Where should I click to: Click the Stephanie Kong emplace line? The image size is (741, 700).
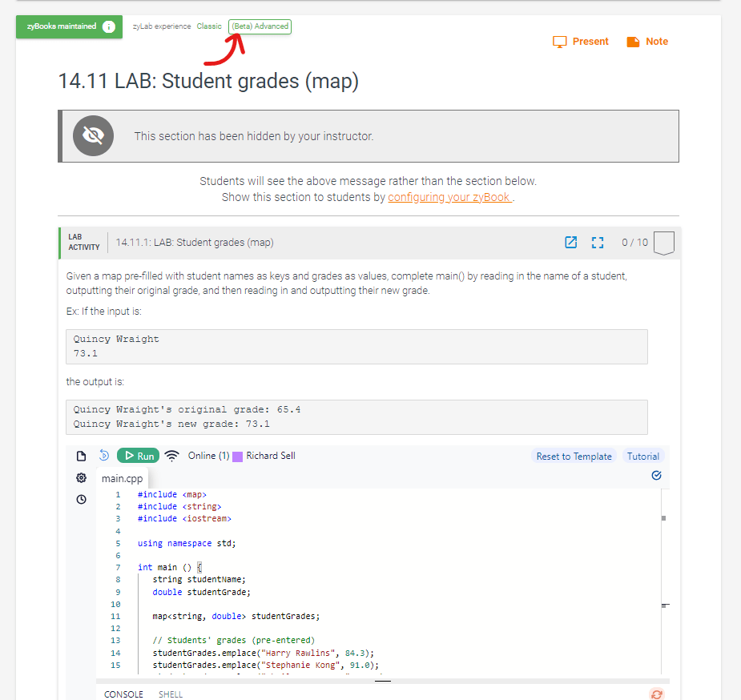[x=266, y=665]
